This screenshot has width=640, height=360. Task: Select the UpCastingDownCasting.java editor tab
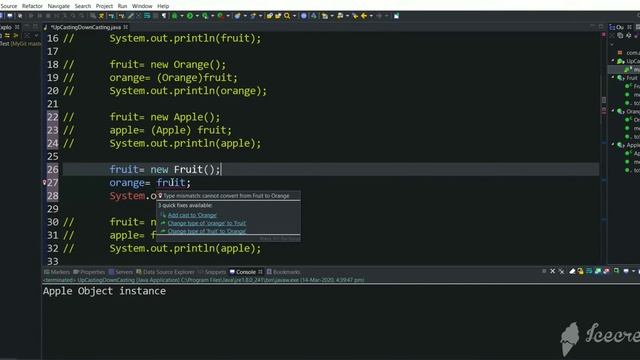pyautogui.click(x=86, y=27)
